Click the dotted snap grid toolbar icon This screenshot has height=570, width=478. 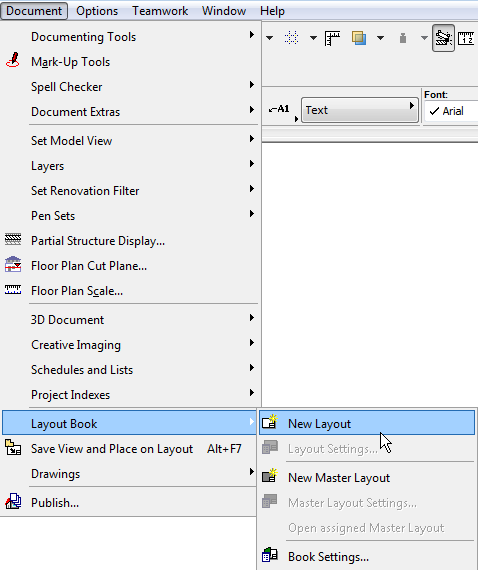point(291,37)
